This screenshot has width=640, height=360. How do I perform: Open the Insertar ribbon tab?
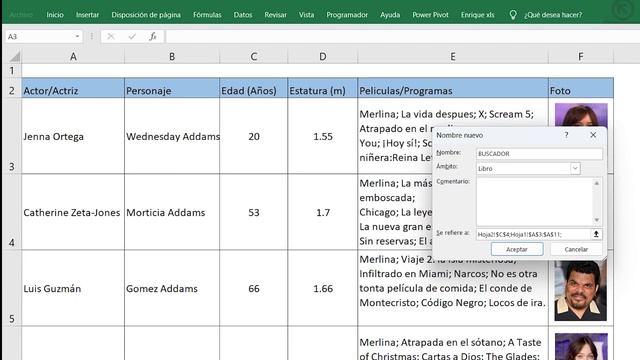point(87,15)
